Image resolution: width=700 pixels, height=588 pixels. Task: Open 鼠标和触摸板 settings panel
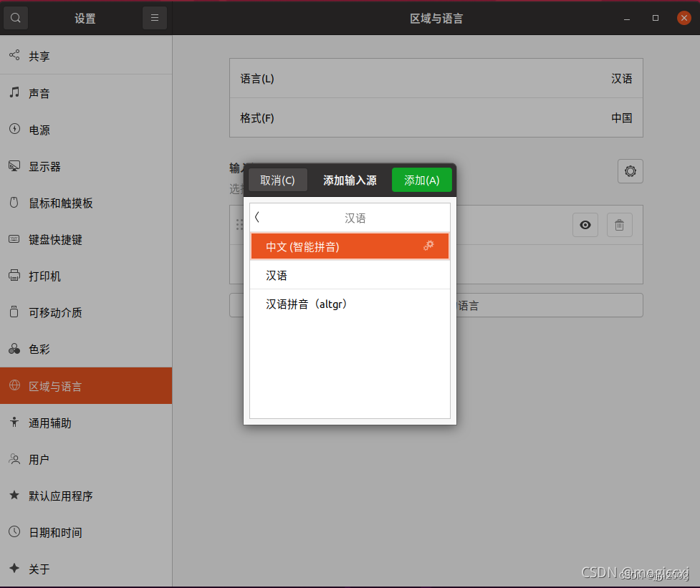coord(86,203)
